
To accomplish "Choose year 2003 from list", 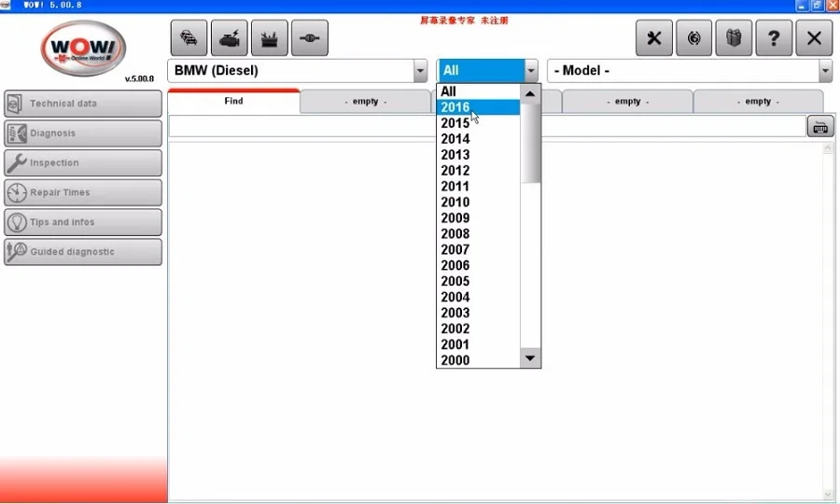I will point(479,313).
